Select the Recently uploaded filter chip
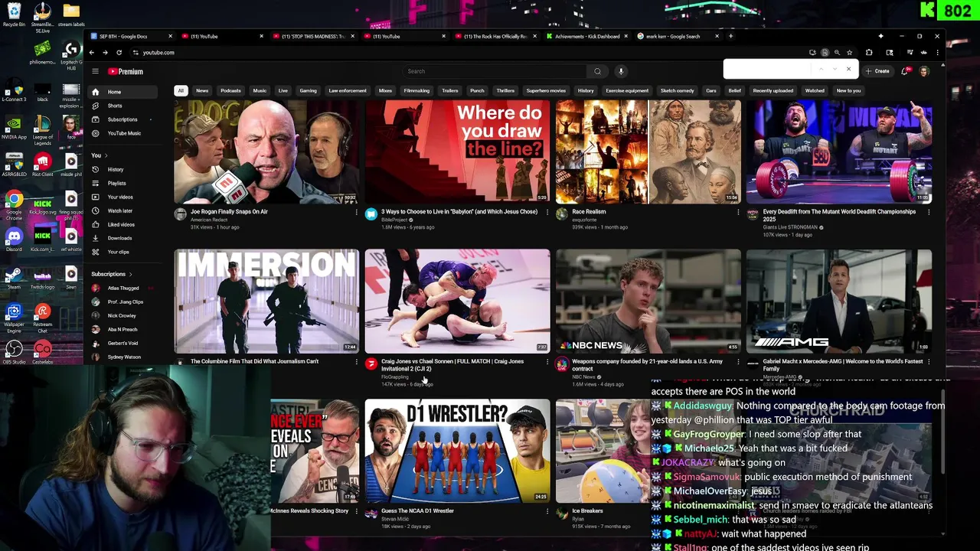980x551 pixels. click(x=773, y=90)
